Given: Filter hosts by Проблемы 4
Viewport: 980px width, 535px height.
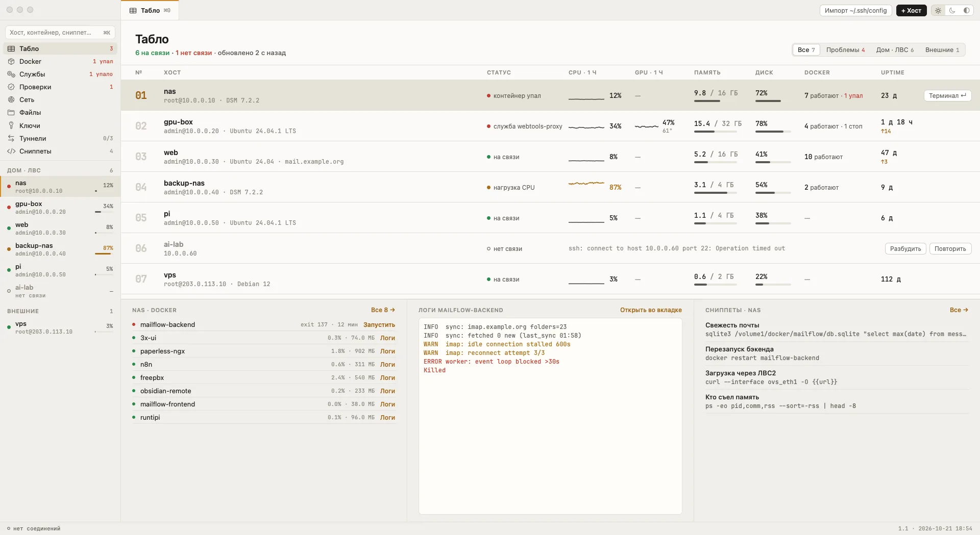Looking at the screenshot, I should click(x=845, y=49).
